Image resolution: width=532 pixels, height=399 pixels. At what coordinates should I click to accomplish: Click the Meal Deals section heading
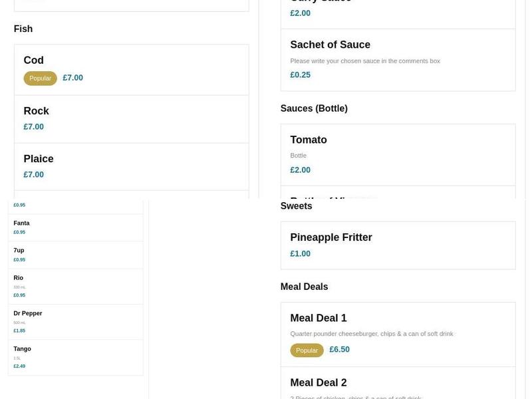coord(304,287)
